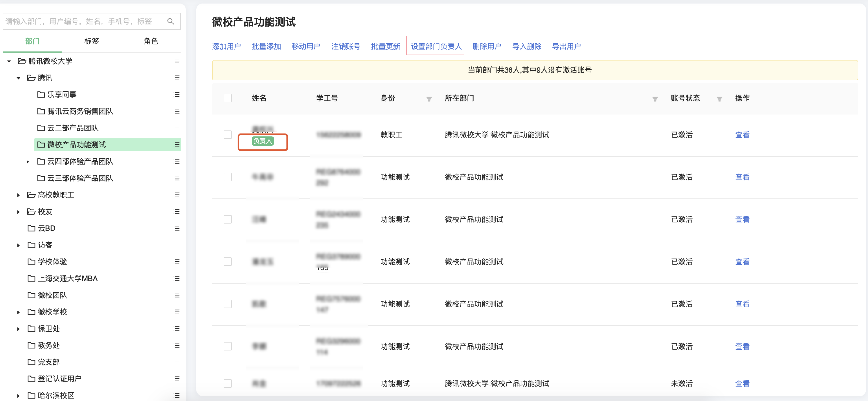Click 设置部门负责人 link

(436, 46)
